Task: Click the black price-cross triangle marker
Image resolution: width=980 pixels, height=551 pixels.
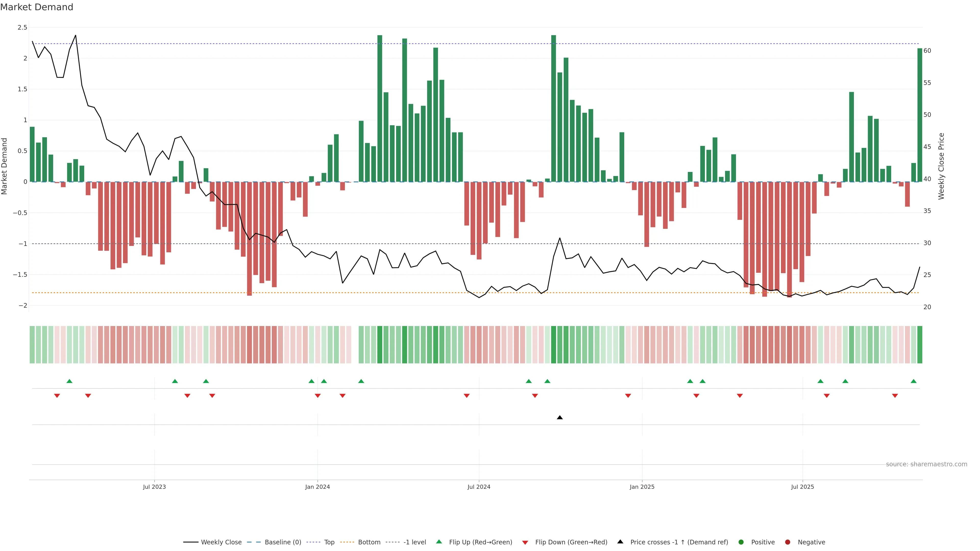Action: [560, 418]
